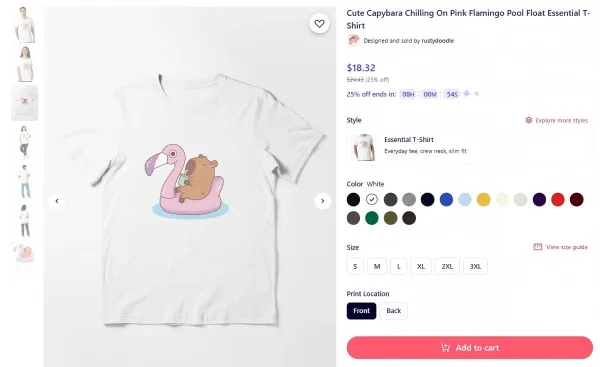Go to the previous product image arrow

click(57, 201)
